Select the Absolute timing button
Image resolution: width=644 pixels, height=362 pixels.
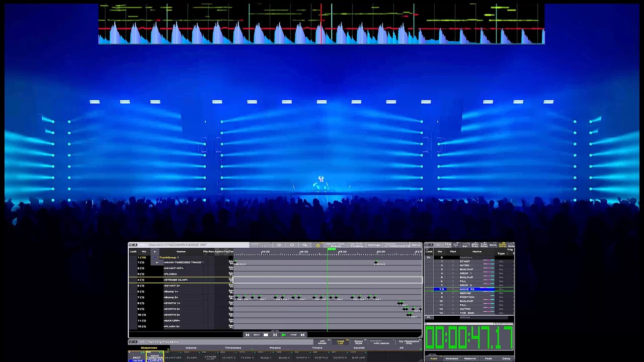click(452, 358)
